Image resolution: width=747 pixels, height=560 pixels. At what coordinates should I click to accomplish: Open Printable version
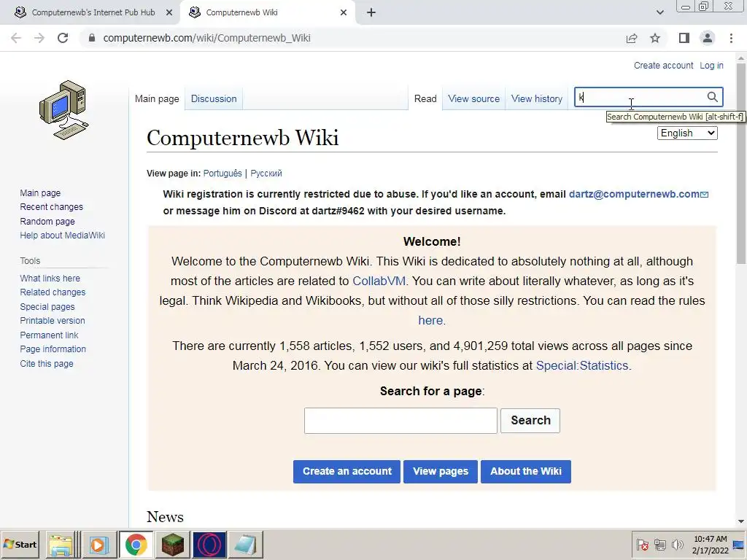coord(53,321)
